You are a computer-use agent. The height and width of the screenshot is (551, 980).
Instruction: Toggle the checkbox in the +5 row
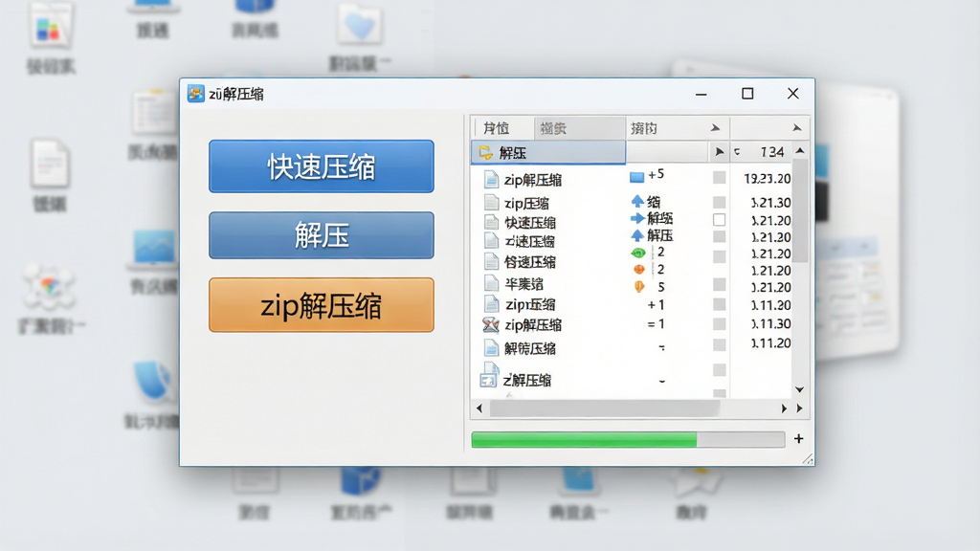720,177
